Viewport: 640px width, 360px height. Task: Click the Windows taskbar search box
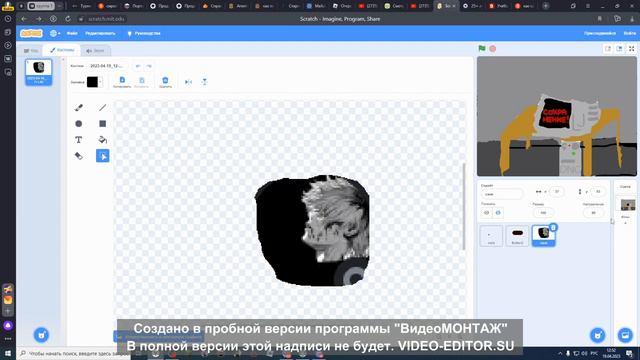(x=73, y=353)
